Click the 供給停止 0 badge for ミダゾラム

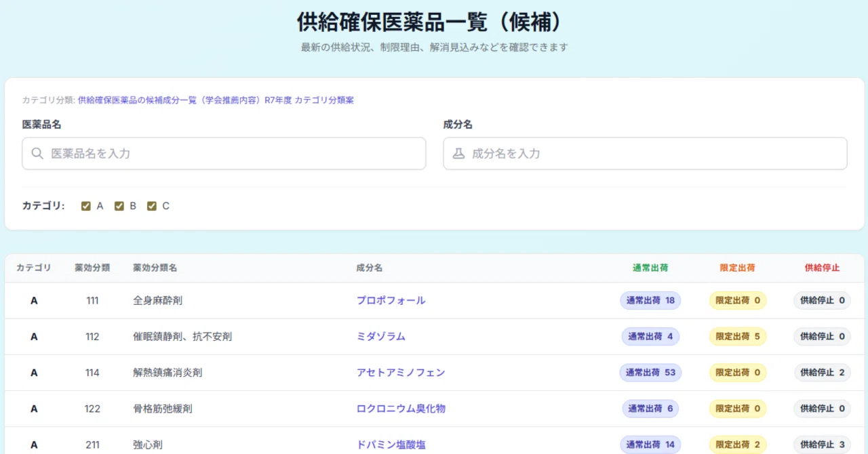pos(822,336)
